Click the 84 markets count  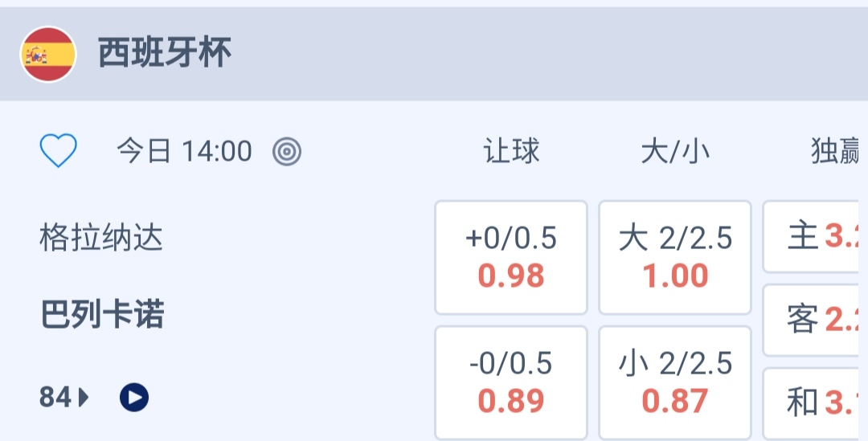coord(55,397)
